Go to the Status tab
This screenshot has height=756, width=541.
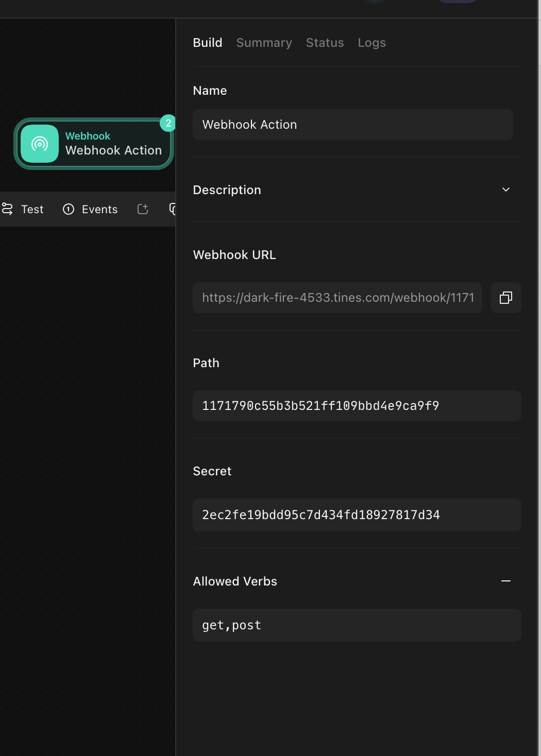tap(325, 43)
